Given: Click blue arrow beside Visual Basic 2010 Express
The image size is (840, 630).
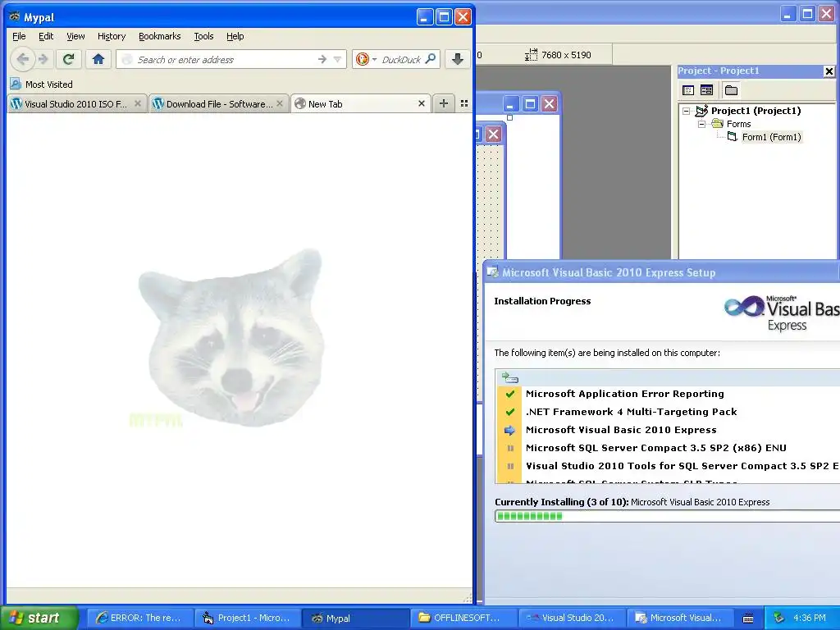Looking at the screenshot, I should tap(509, 430).
